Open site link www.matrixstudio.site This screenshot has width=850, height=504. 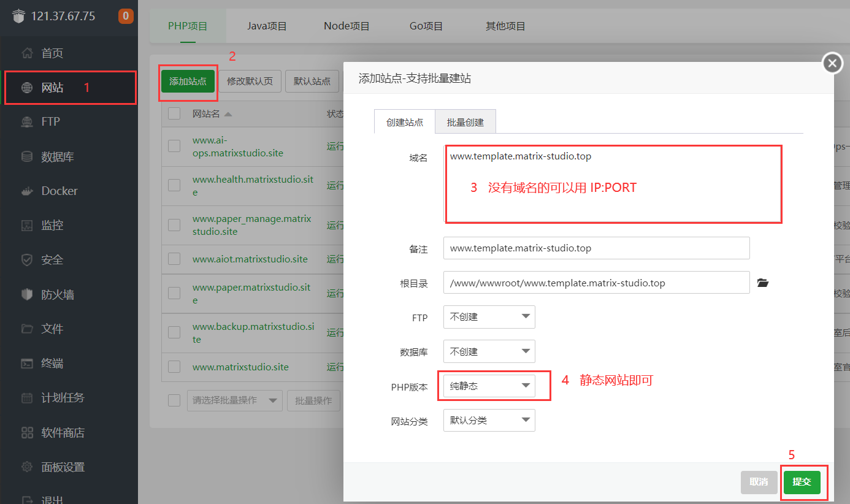tap(240, 367)
